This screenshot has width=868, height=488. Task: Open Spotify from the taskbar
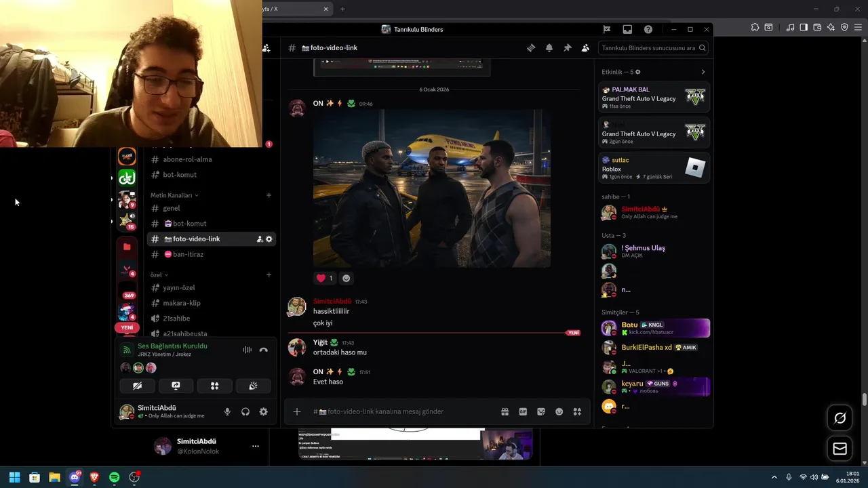point(115,477)
